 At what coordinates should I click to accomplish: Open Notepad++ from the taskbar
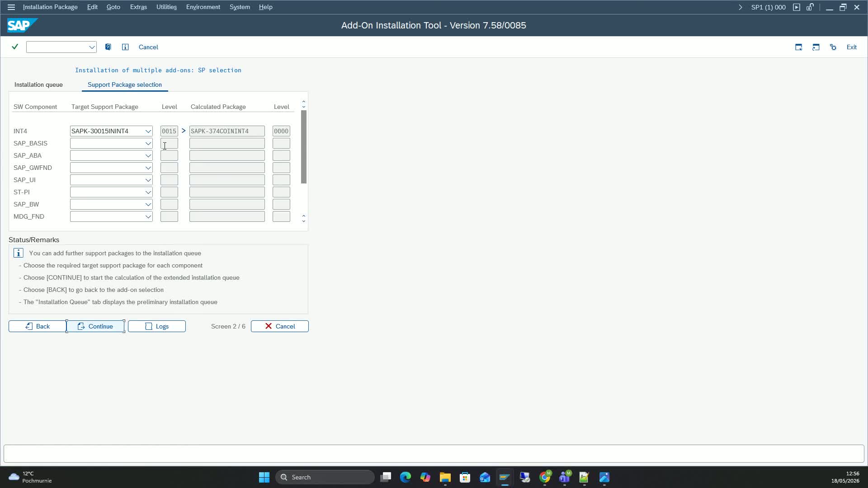point(584,477)
